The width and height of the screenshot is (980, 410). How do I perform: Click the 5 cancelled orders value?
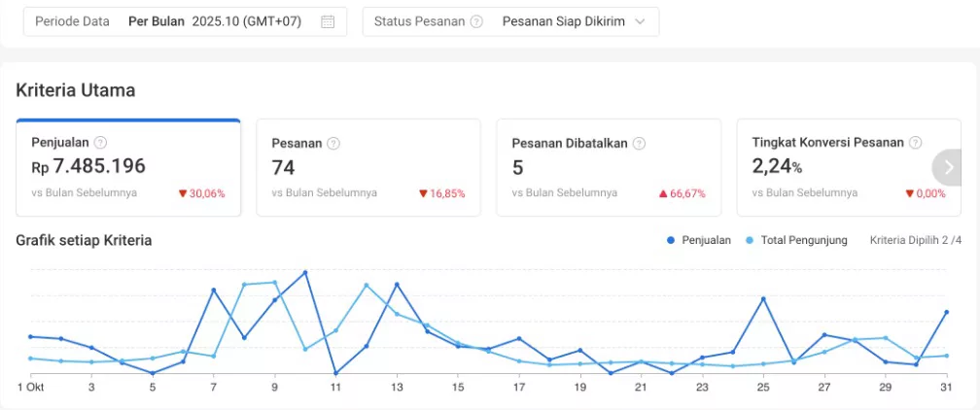click(517, 167)
